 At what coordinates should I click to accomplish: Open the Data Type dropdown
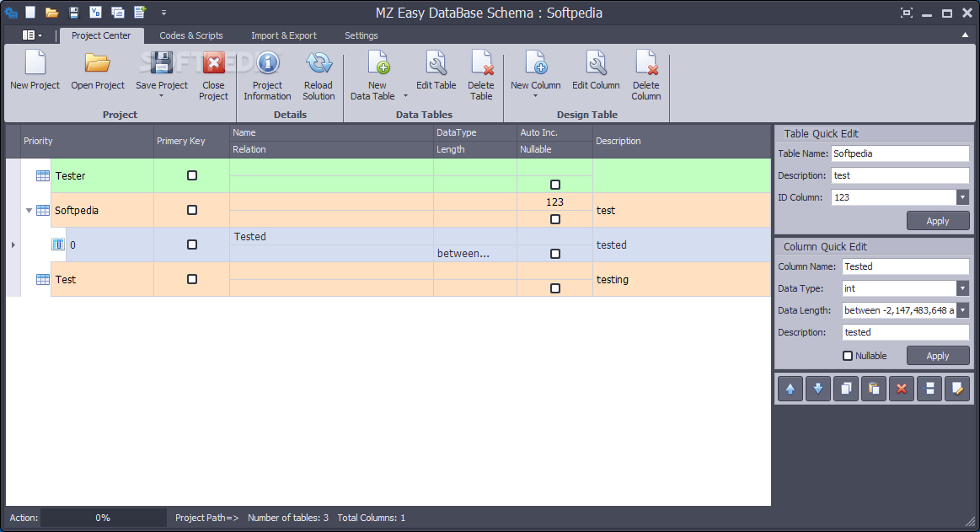(x=962, y=288)
